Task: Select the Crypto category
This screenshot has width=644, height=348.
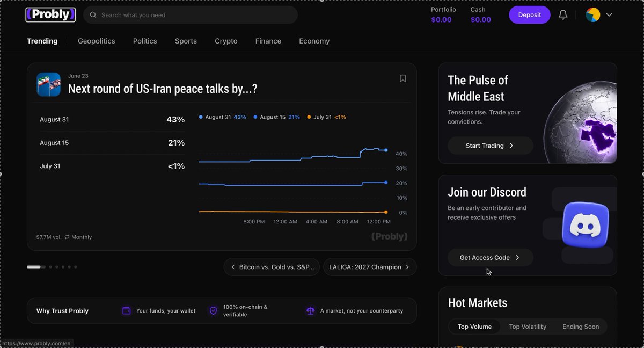Action: coord(226,41)
